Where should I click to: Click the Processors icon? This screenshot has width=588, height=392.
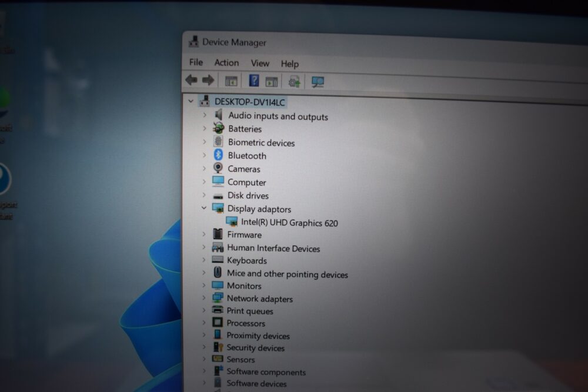point(218,322)
